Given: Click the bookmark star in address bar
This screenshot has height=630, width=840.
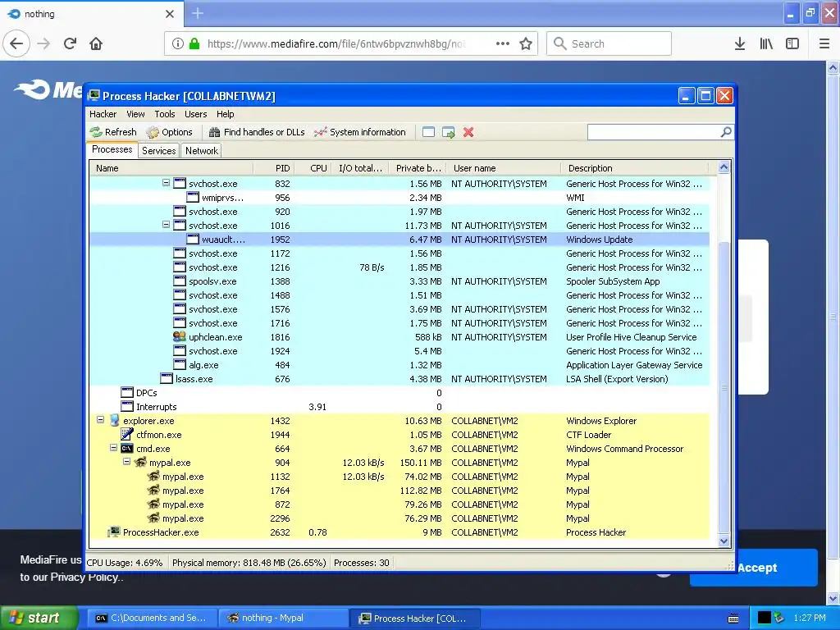Looking at the screenshot, I should point(526,43).
